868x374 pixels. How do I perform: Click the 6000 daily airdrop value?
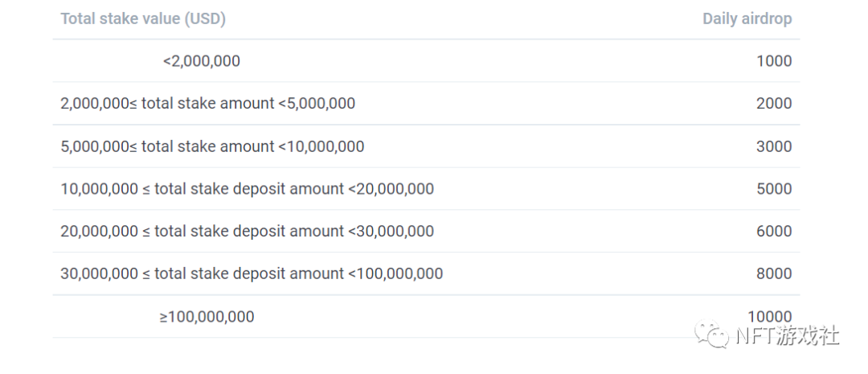pyautogui.click(x=773, y=232)
